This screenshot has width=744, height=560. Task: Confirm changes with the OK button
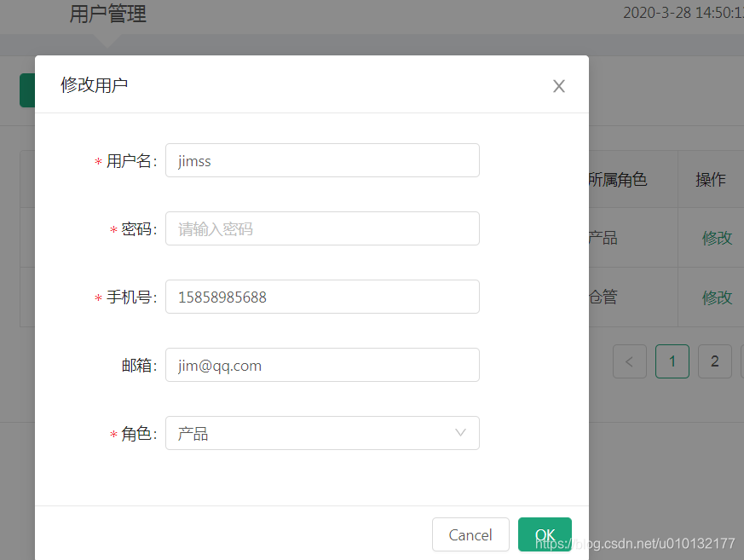pyautogui.click(x=545, y=534)
